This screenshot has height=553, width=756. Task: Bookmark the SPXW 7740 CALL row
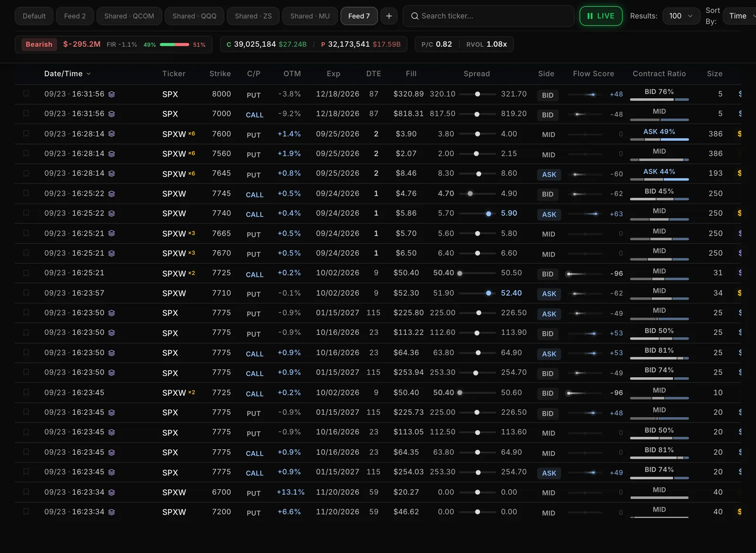pyautogui.click(x=26, y=213)
